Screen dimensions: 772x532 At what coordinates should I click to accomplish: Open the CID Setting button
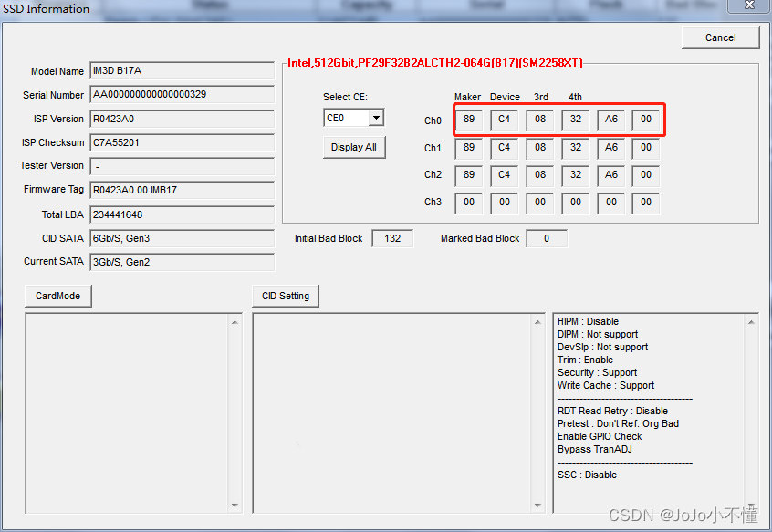point(286,296)
